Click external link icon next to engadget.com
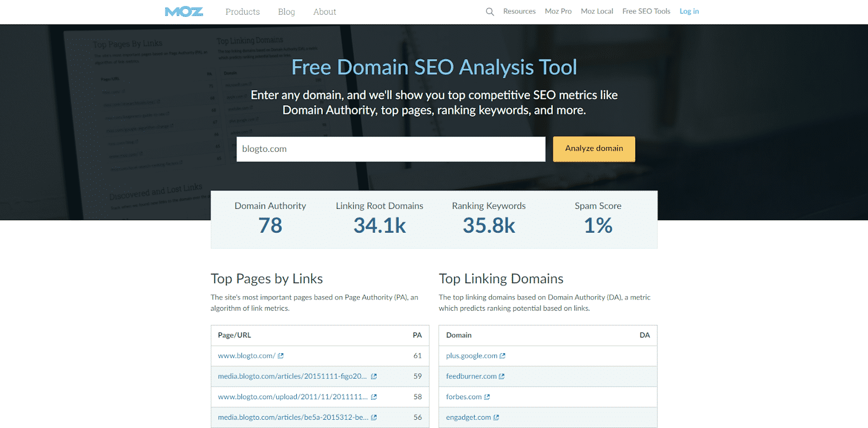The image size is (868, 428). coord(496,418)
